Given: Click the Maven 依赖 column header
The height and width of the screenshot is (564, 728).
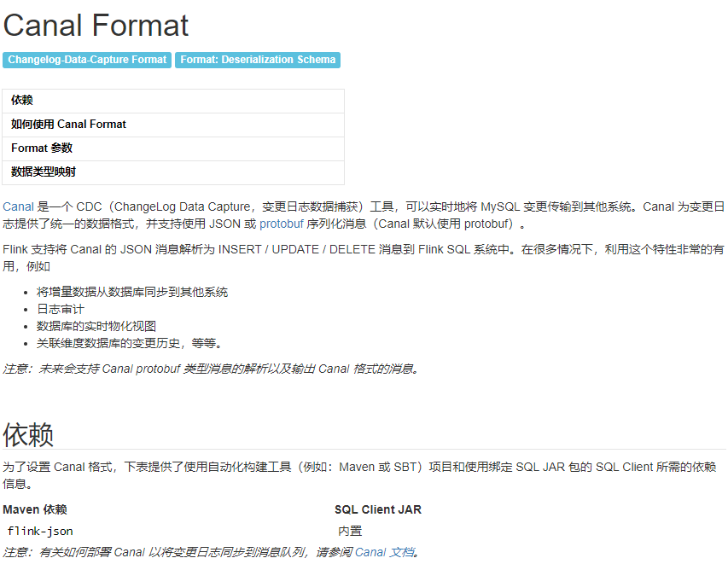Looking at the screenshot, I should [x=35, y=509].
